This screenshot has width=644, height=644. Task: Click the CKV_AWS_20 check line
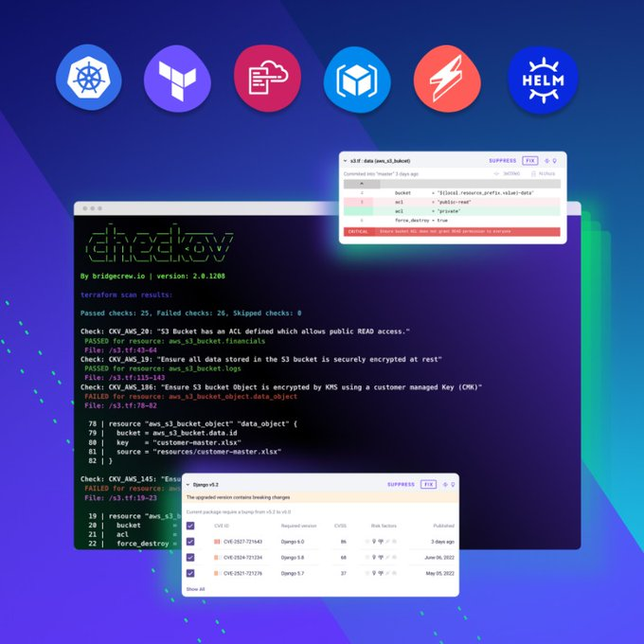(244, 331)
